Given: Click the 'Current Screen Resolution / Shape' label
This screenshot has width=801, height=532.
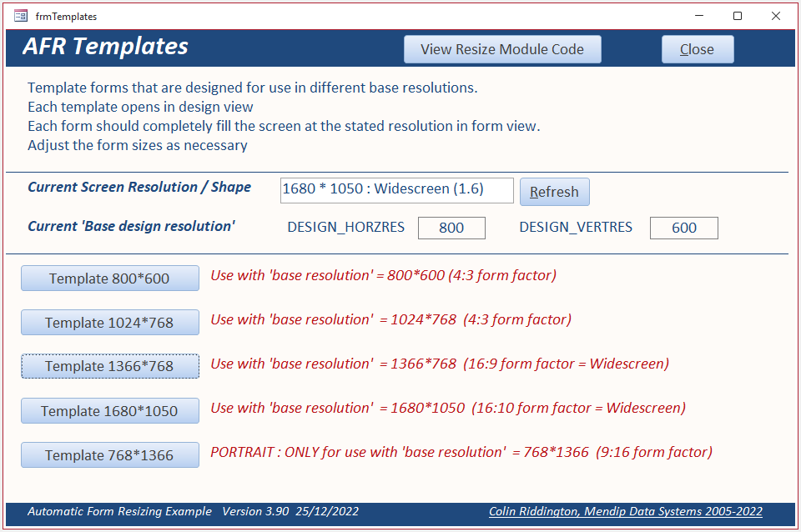Looking at the screenshot, I should pos(139,187).
